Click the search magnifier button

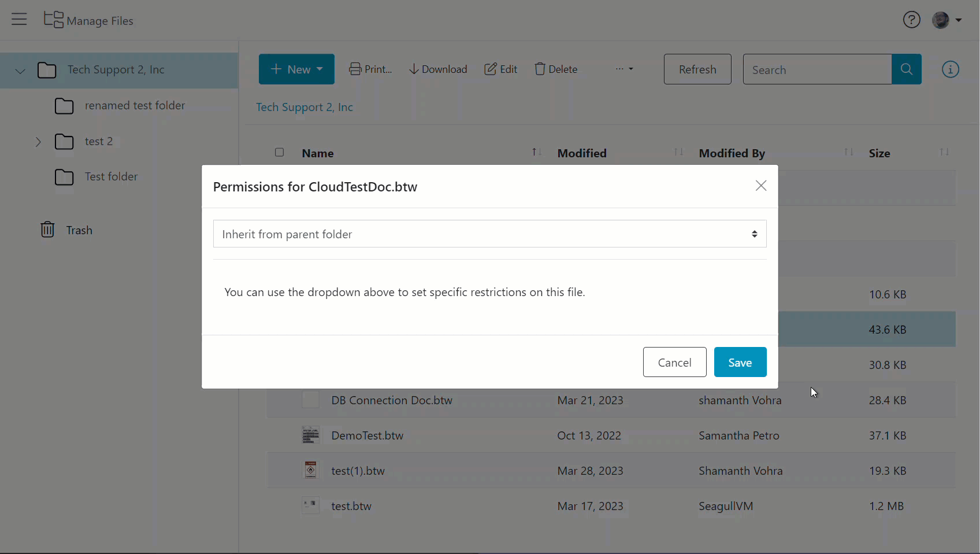907,69
